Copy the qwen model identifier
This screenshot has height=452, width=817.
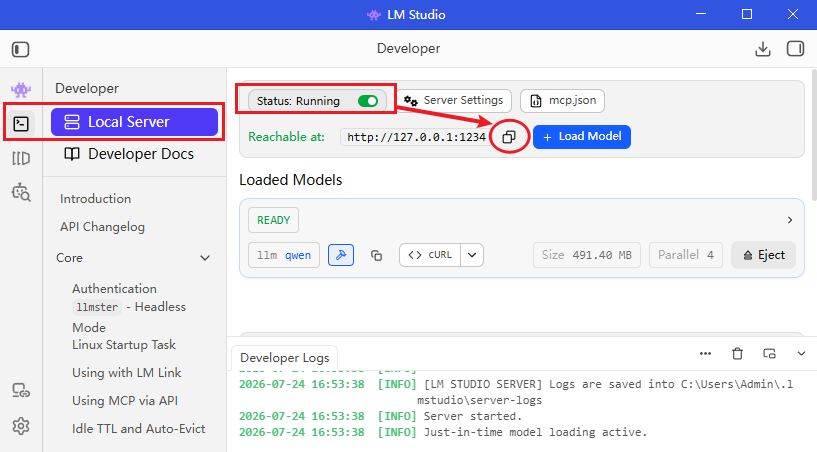[x=376, y=255]
